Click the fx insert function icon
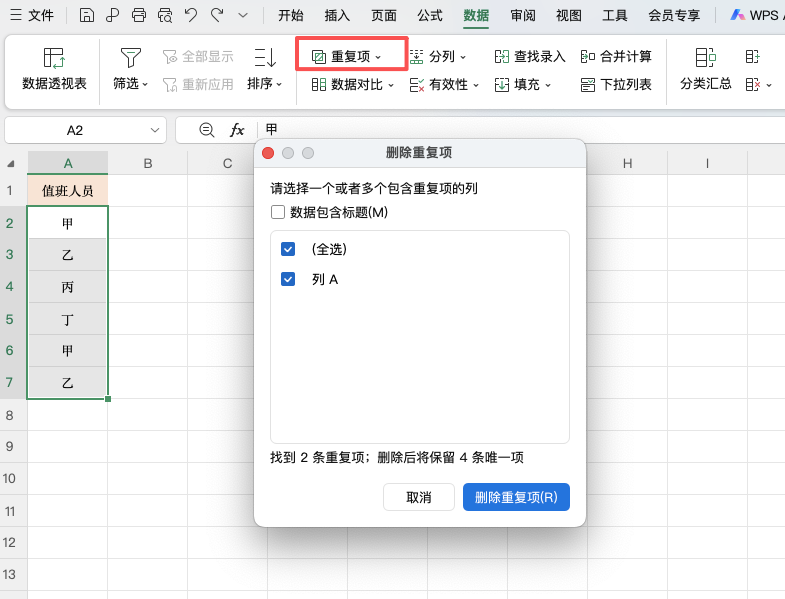The image size is (785, 599). click(237, 130)
